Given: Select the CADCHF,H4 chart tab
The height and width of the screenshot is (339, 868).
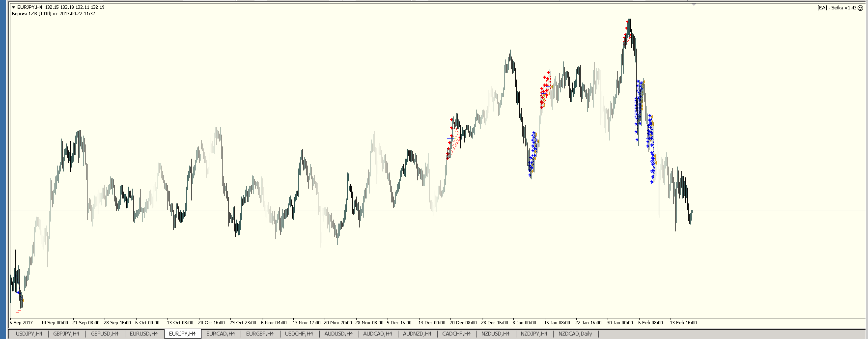Looking at the screenshot, I should [x=456, y=334].
